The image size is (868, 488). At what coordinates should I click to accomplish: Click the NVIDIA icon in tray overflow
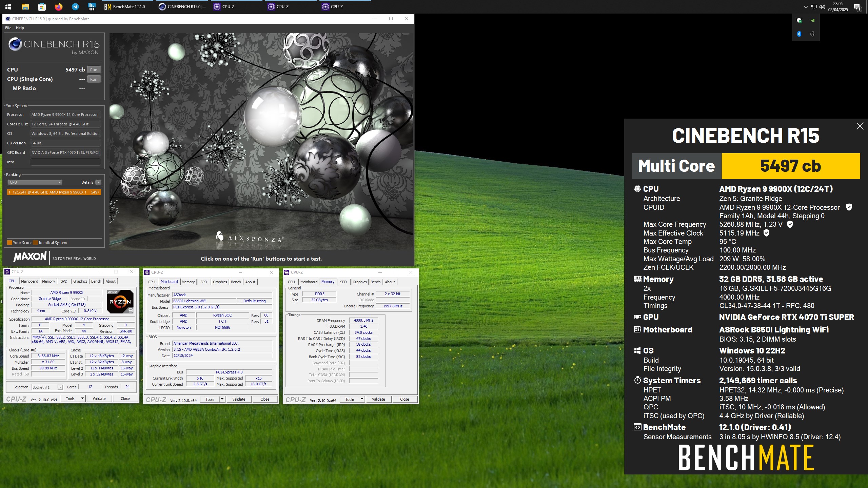(x=813, y=20)
